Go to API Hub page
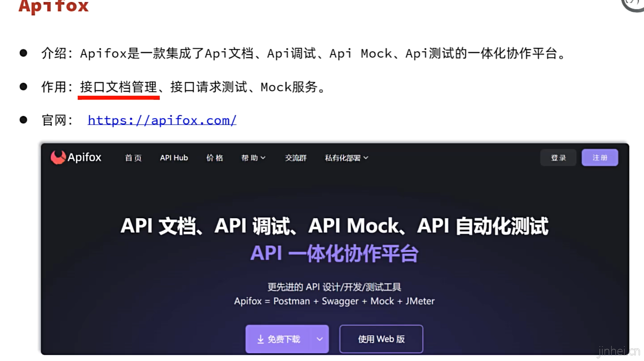Image resolution: width=644 pixels, height=361 pixels. click(174, 158)
